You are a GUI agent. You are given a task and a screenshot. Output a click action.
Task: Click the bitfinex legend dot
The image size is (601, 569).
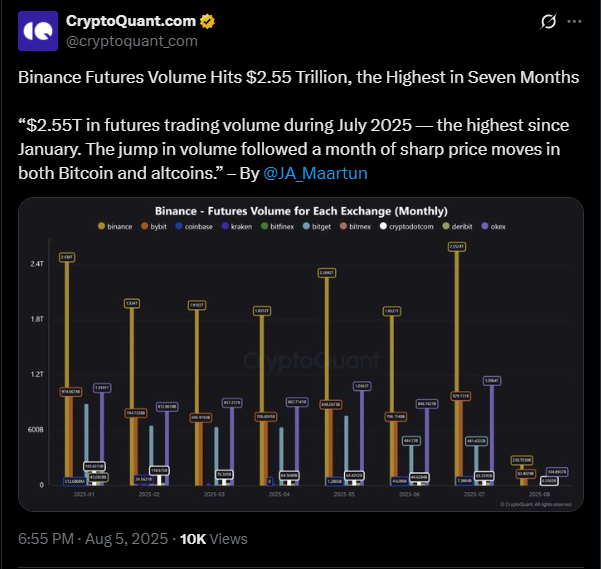point(264,226)
